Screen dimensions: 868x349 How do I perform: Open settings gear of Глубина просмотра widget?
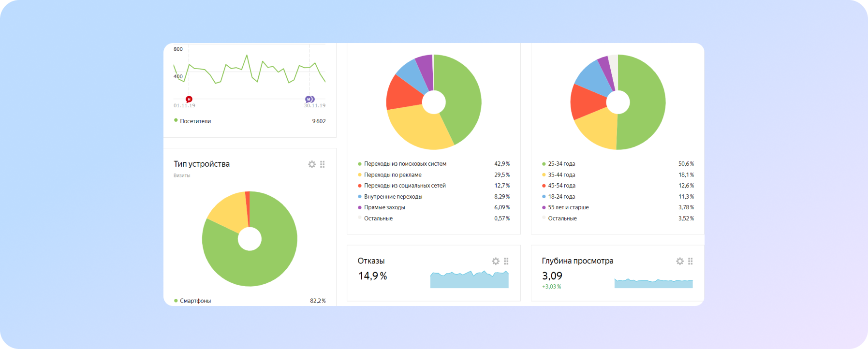coord(680,261)
